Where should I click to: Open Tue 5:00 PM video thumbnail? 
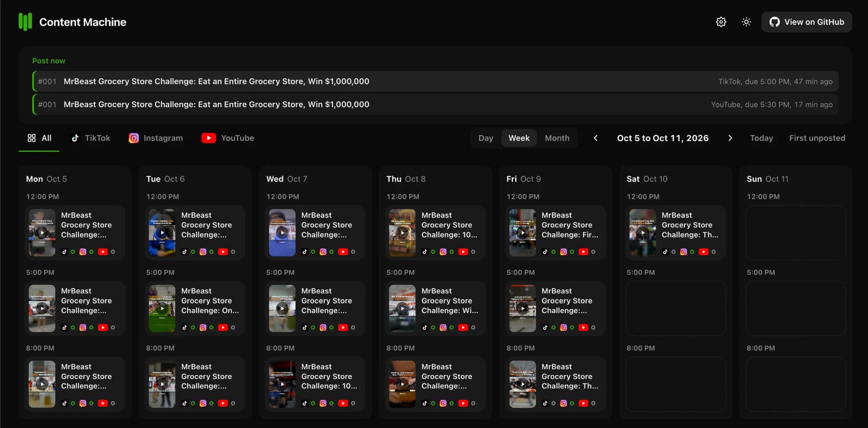[162, 309]
